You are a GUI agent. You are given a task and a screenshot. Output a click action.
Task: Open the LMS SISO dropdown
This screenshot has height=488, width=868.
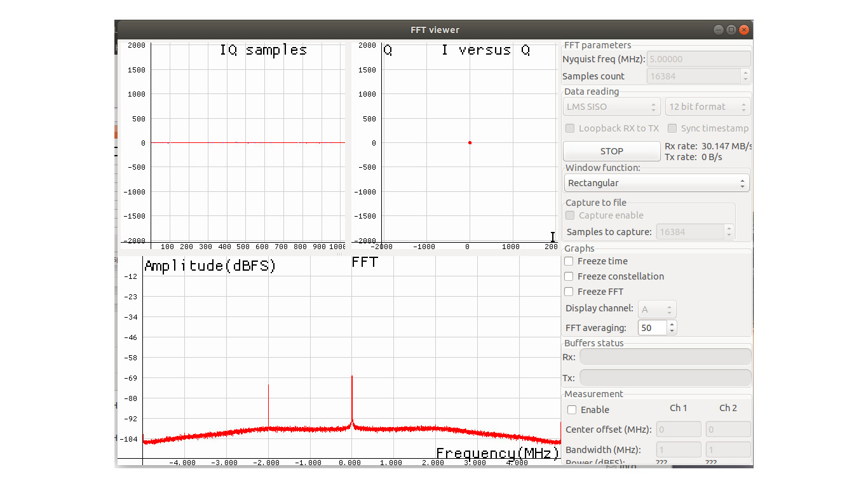(612, 107)
